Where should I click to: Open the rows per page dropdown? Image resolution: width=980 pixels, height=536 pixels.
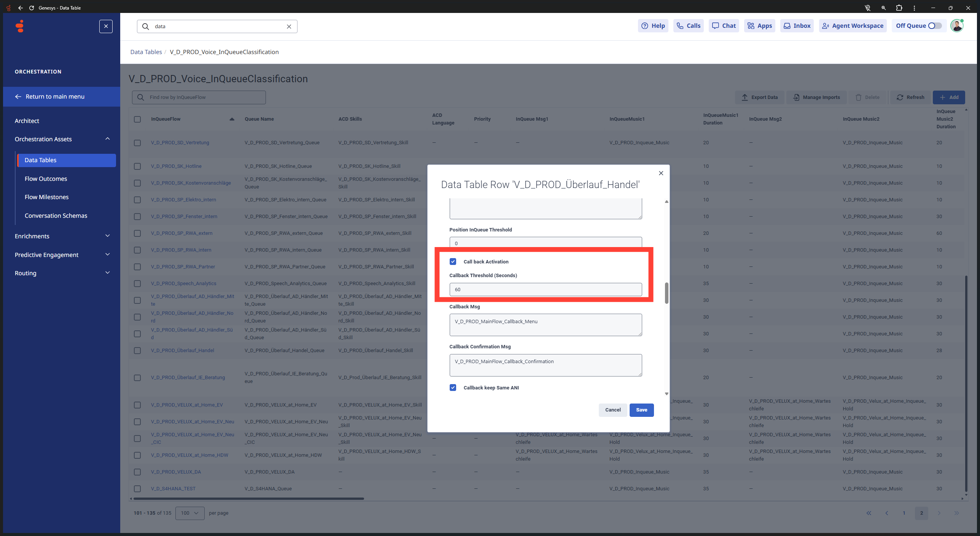click(x=190, y=513)
